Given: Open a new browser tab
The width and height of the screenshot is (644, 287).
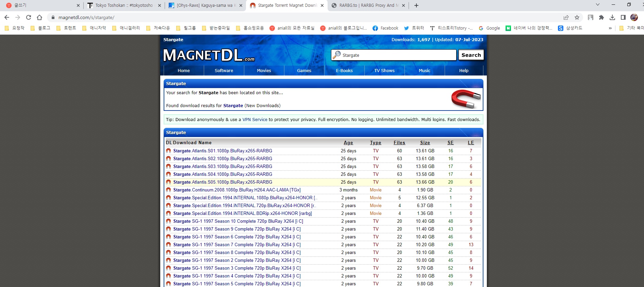Looking at the screenshot, I should 416,5.
